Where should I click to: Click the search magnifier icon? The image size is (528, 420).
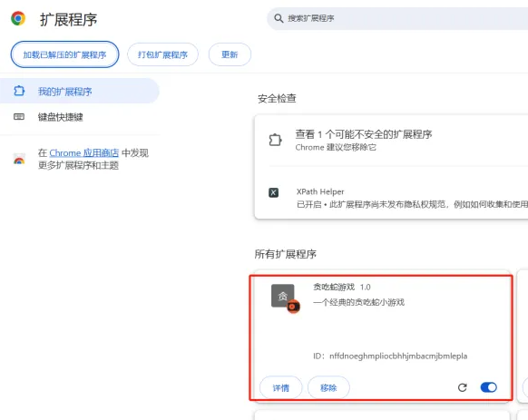pos(279,18)
